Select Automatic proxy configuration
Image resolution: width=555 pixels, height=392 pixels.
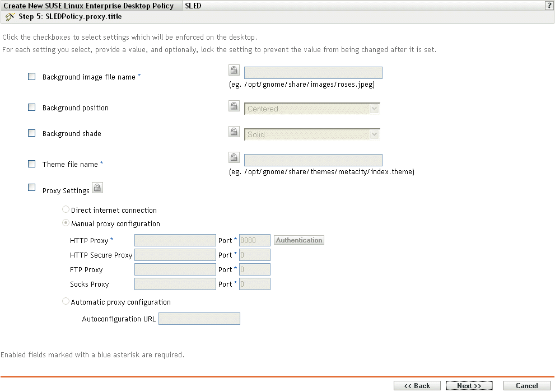[x=66, y=301]
